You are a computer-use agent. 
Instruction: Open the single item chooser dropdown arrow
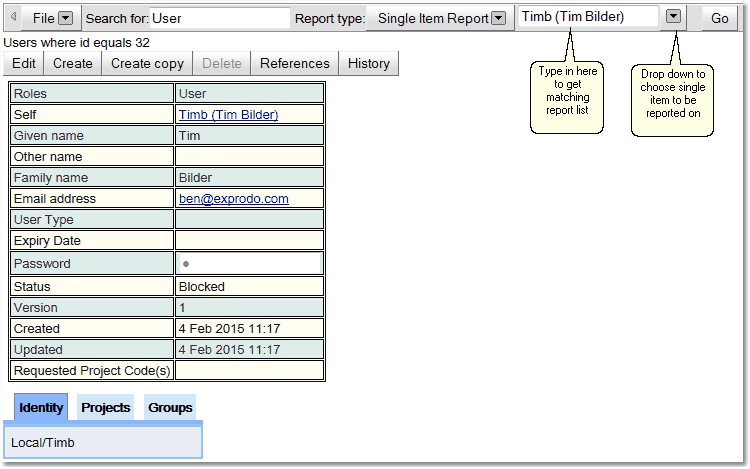pos(674,17)
